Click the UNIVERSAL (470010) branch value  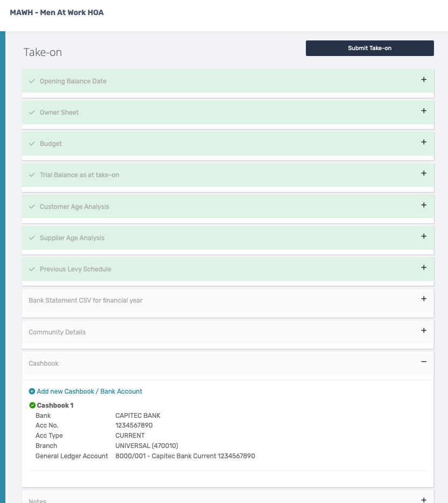pyautogui.click(x=147, y=446)
